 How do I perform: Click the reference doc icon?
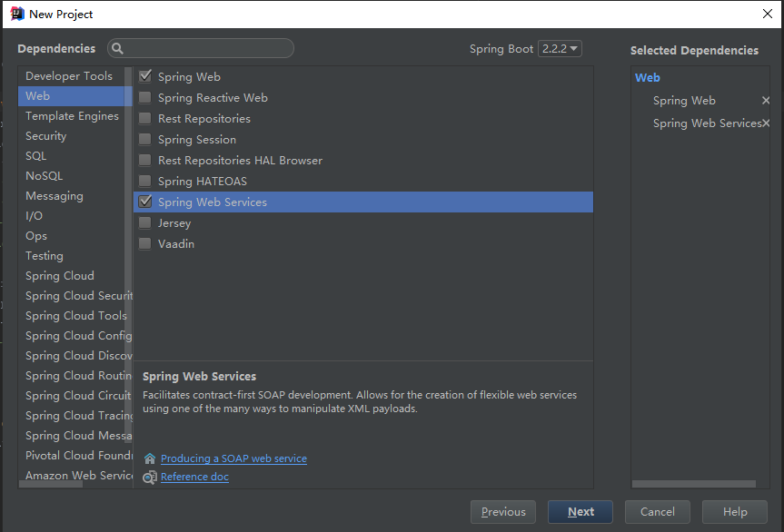pyautogui.click(x=150, y=477)
